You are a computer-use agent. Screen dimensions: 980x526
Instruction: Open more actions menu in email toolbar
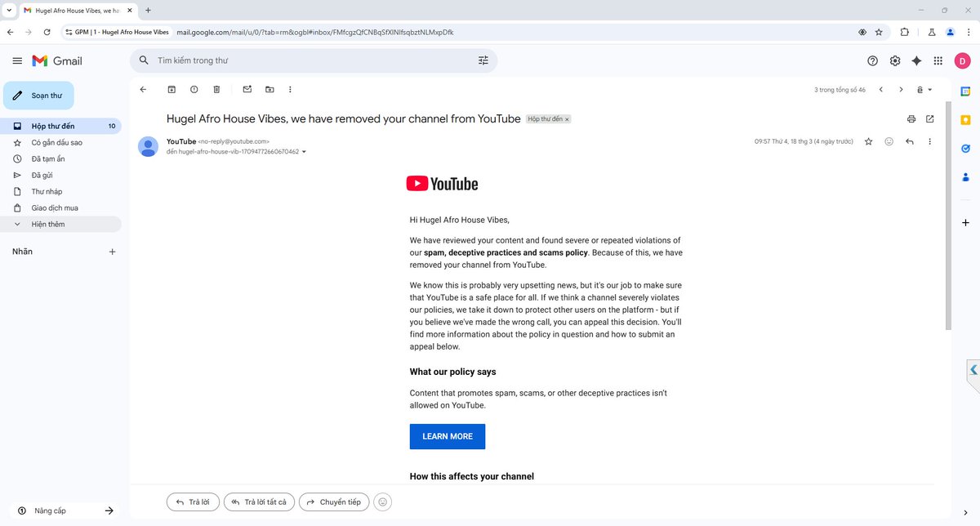[290, 89]
